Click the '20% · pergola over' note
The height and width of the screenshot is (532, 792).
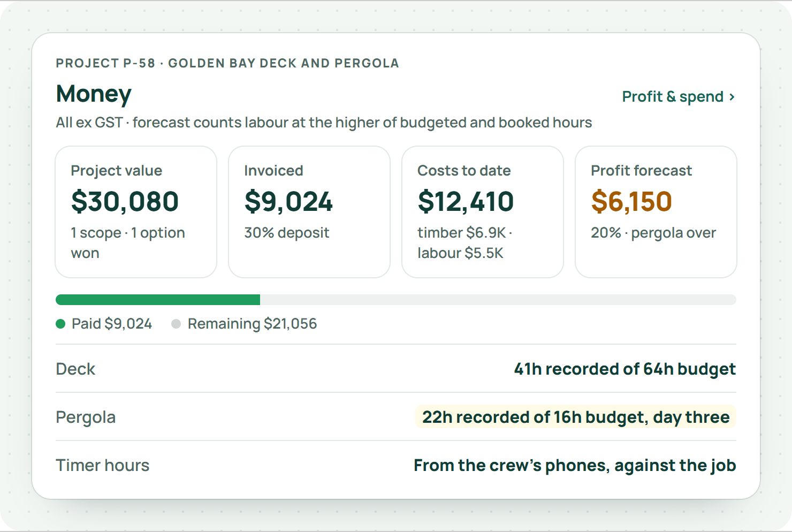653,233
